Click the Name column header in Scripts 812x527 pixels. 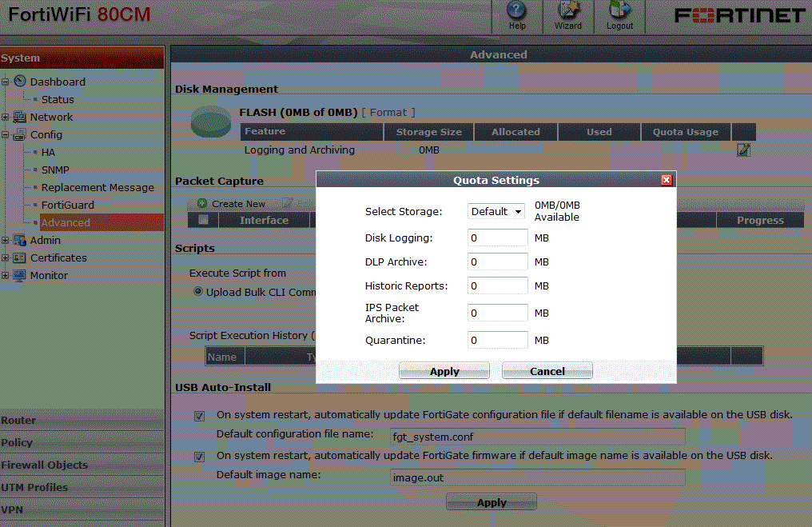[225, 357]
